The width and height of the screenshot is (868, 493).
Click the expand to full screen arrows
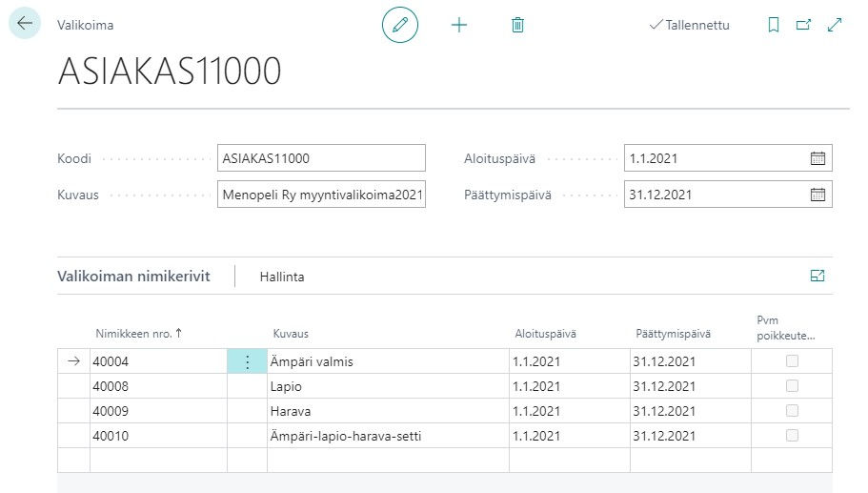pyautogui.click(x=835, y=25)
